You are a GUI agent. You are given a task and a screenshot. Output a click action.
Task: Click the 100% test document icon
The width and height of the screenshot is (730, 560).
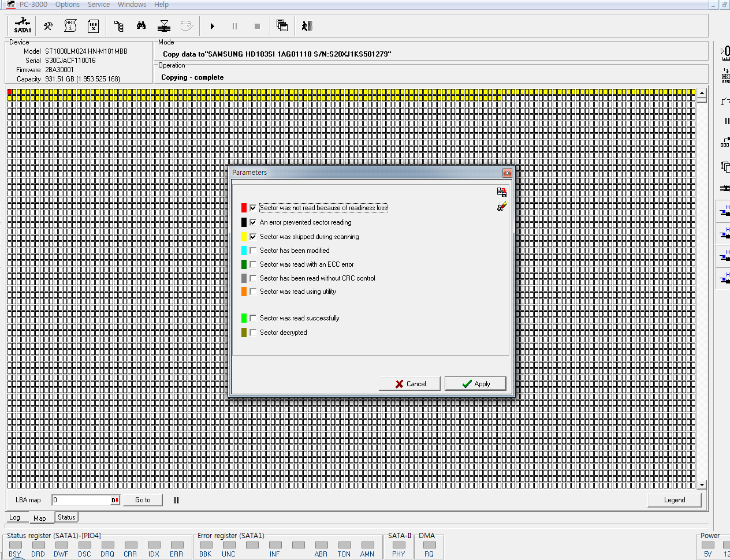point(93,26)
